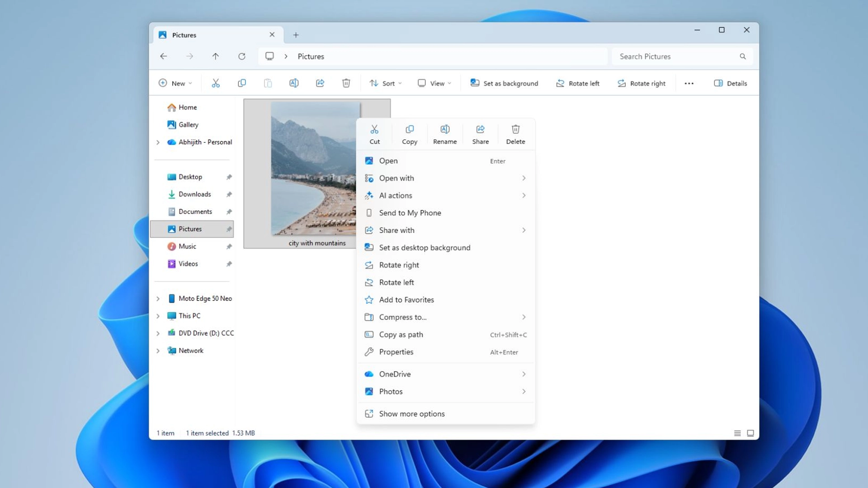Choose Set as desktop background from context menu
This screenshot has width=868, height=488.
[x=425, y=247]
